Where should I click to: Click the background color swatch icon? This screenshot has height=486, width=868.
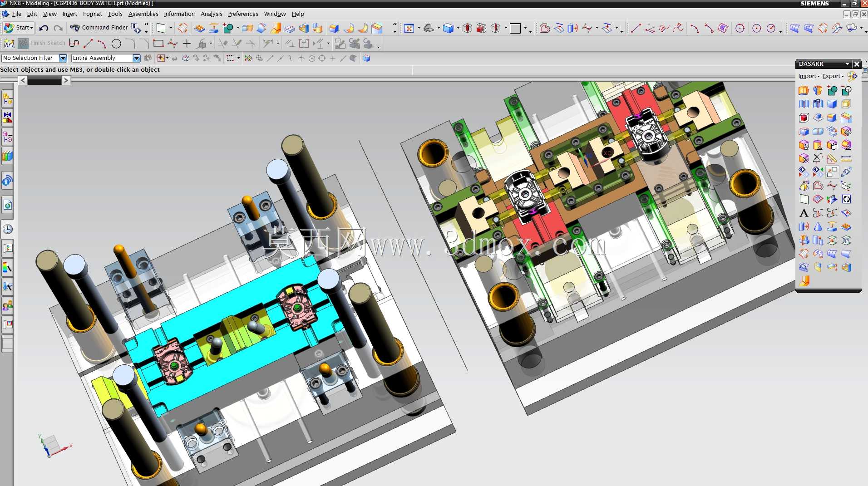point(515,28)
